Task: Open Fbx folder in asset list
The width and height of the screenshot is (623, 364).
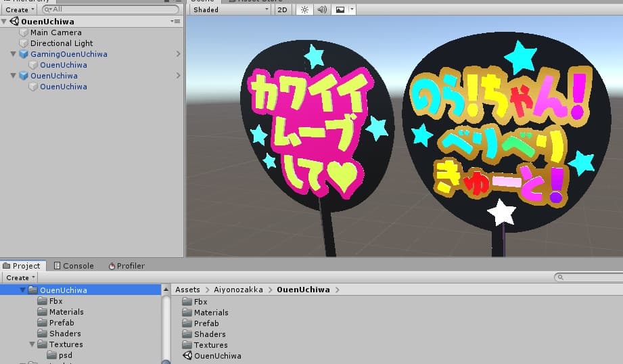Action: tap(195, 302)
